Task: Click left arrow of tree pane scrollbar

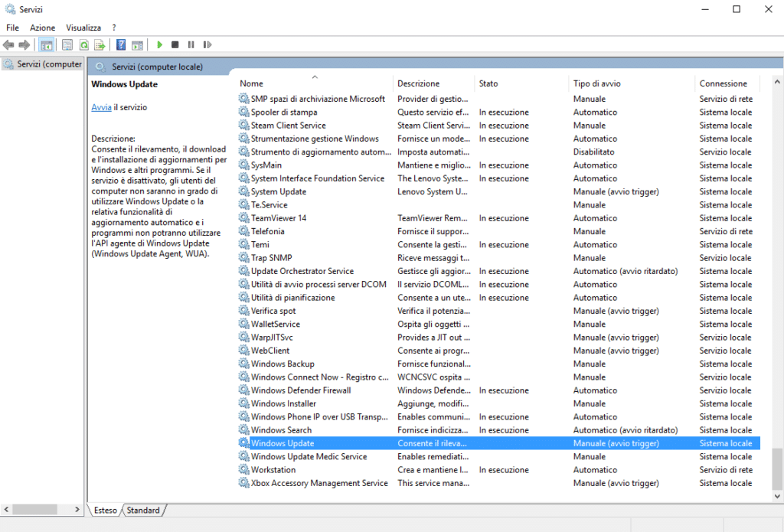Action: (x=6, y=510)
